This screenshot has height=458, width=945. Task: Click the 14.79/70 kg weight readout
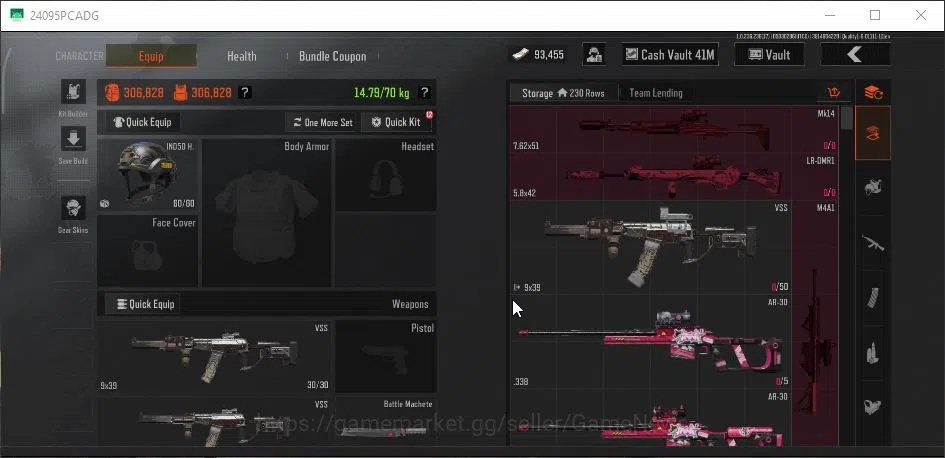click(x=381, y=93)
